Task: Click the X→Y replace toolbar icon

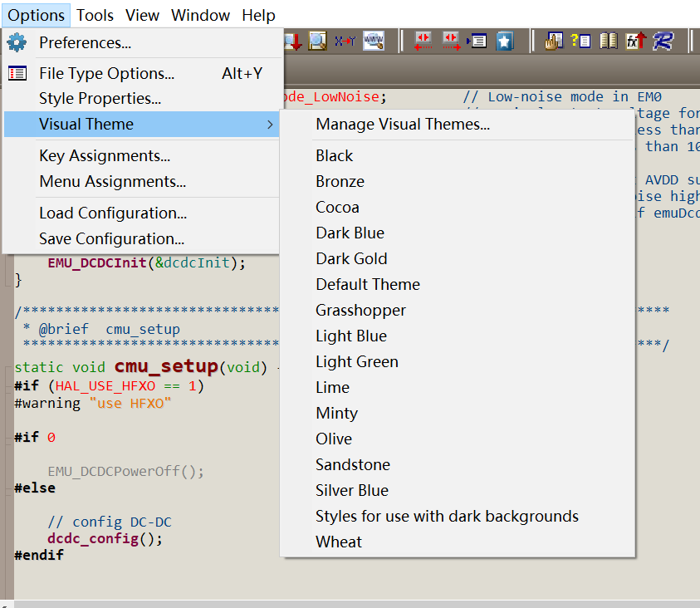Action: pyautogui.click(x=345, y=41)
